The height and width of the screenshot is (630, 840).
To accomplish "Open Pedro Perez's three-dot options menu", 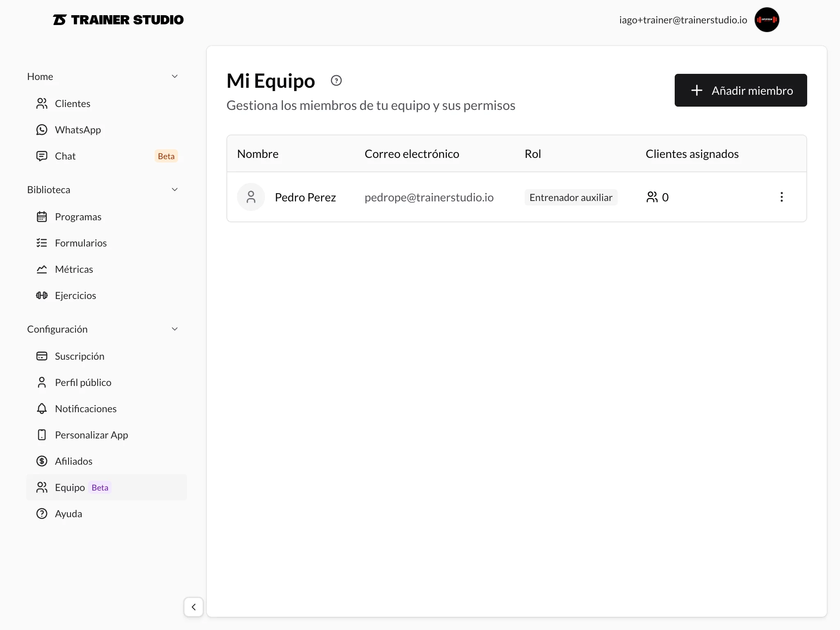I will (781, 197).
